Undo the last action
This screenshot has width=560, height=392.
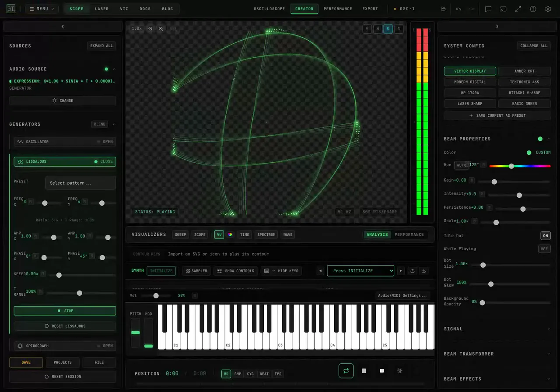[458, 9]
